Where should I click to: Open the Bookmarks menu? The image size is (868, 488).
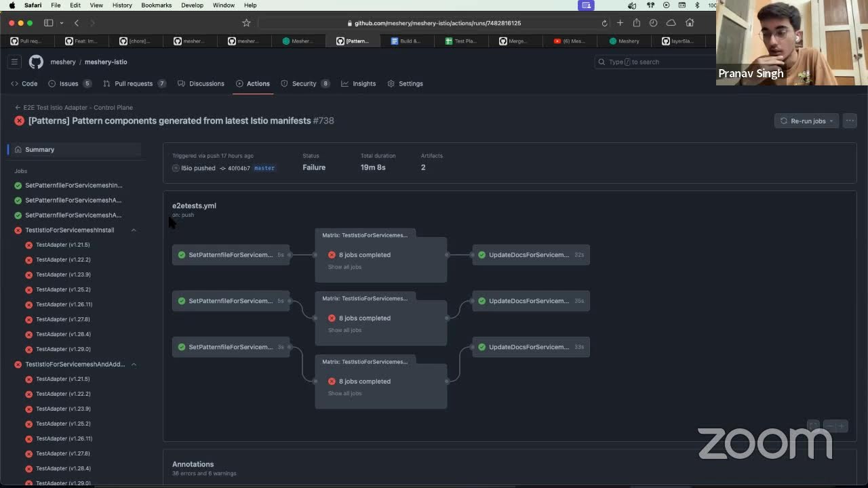pyautogui.click(x=157, y=5)
